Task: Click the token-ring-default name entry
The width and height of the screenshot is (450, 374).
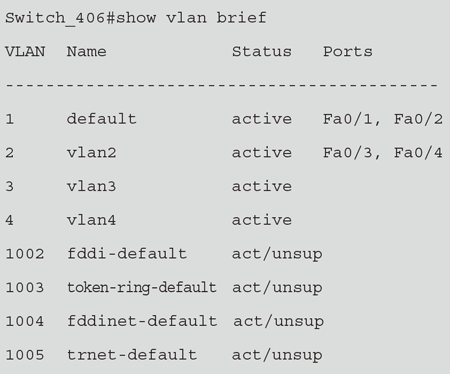Action: point(142,288)
